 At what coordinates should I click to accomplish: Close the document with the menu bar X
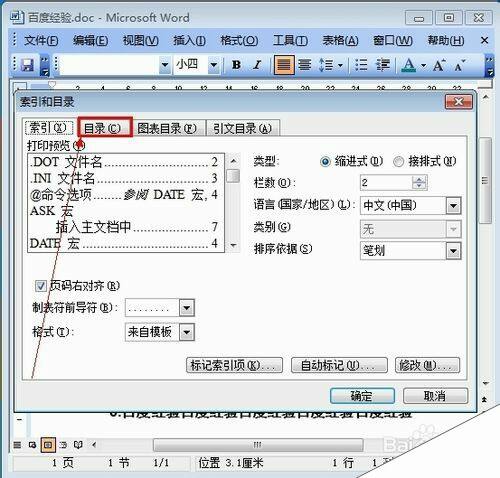tap(484, 40)
